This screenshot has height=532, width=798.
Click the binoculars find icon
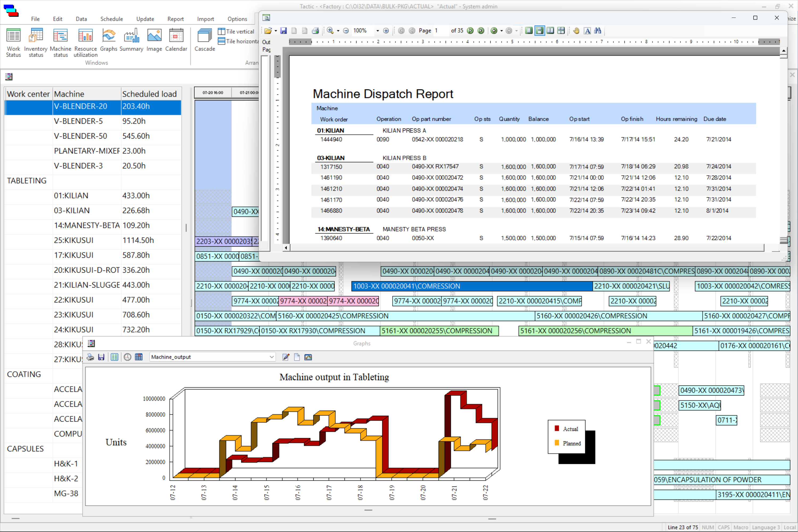pos(598,31)
